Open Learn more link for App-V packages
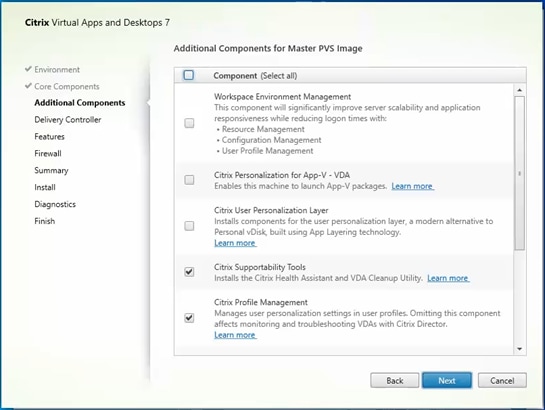This screenshot has height=410, width=545. point(412,186)
